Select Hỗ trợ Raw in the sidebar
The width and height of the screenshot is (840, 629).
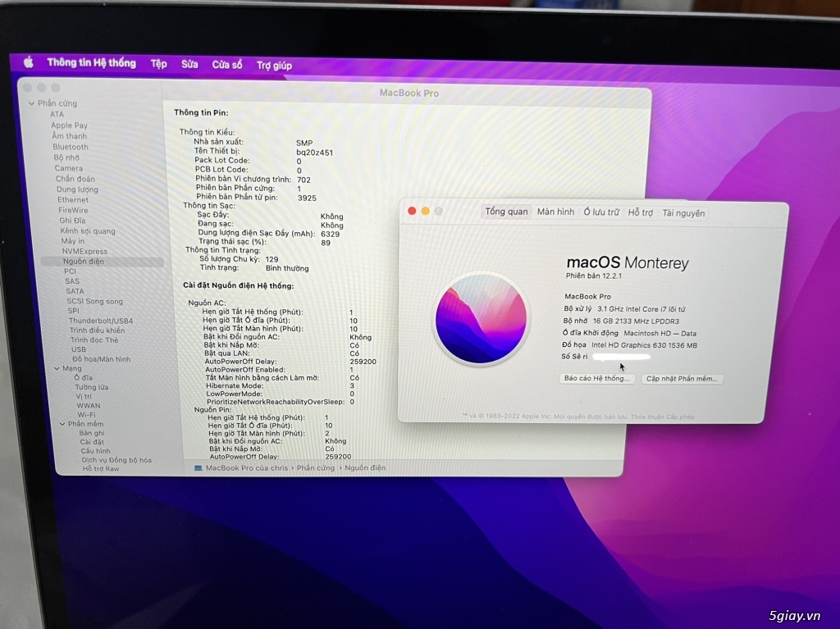(x=101, y=469)
